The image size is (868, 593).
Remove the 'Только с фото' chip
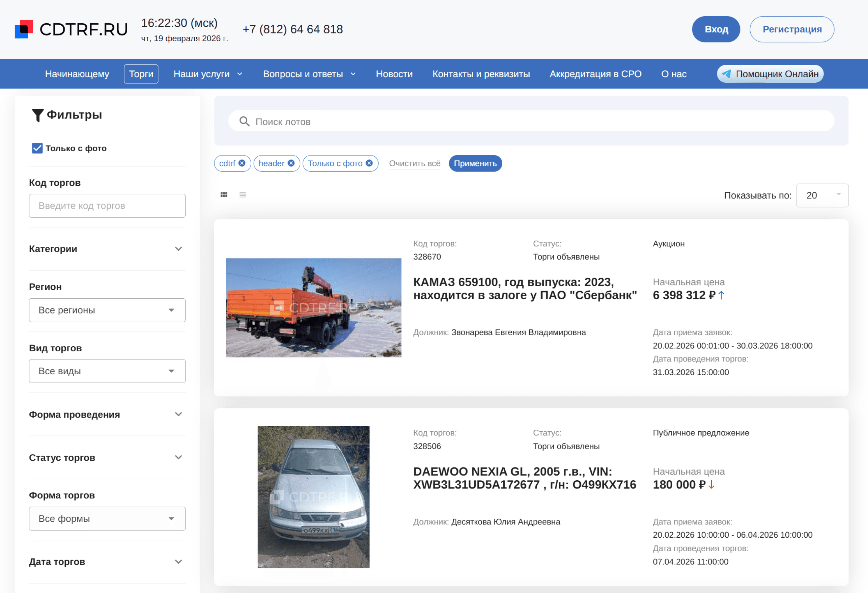pyautogui.click(x=369, y=163)
